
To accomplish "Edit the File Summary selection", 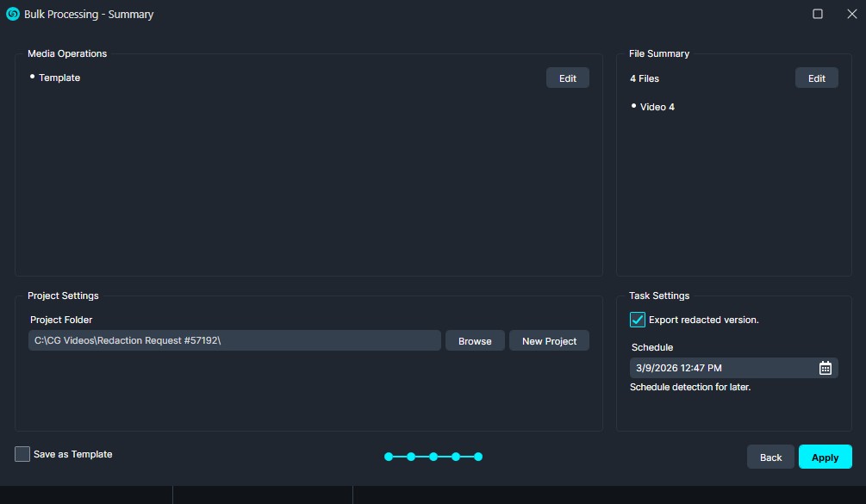I will click(816, 78).
